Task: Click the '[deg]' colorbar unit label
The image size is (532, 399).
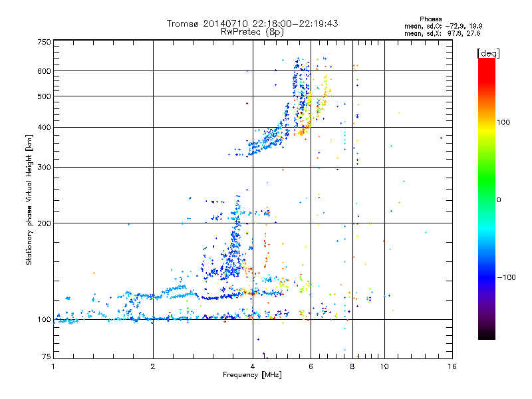Action: 488,53
